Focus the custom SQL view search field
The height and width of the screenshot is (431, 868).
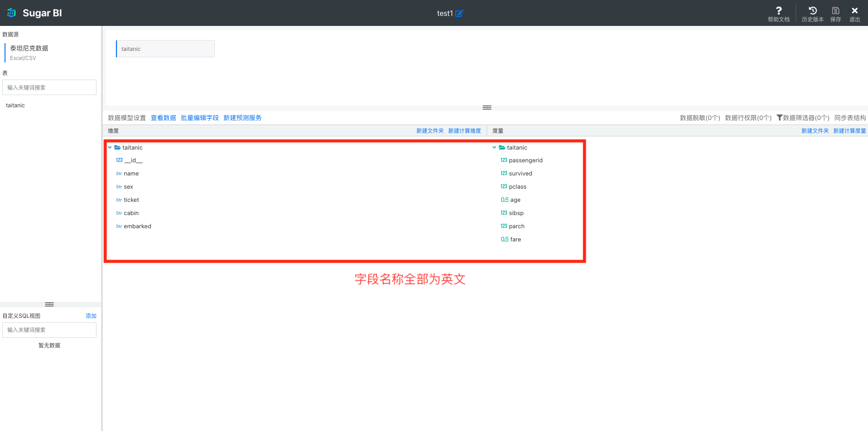coord(50,330)
